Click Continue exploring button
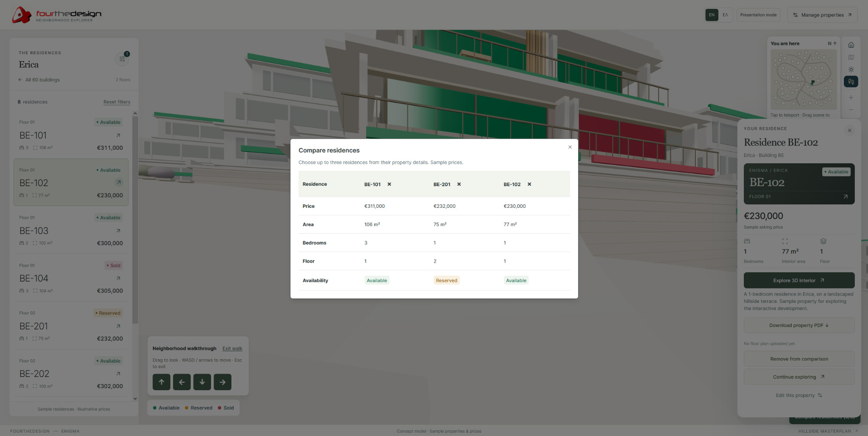 [x=799, y=377]
